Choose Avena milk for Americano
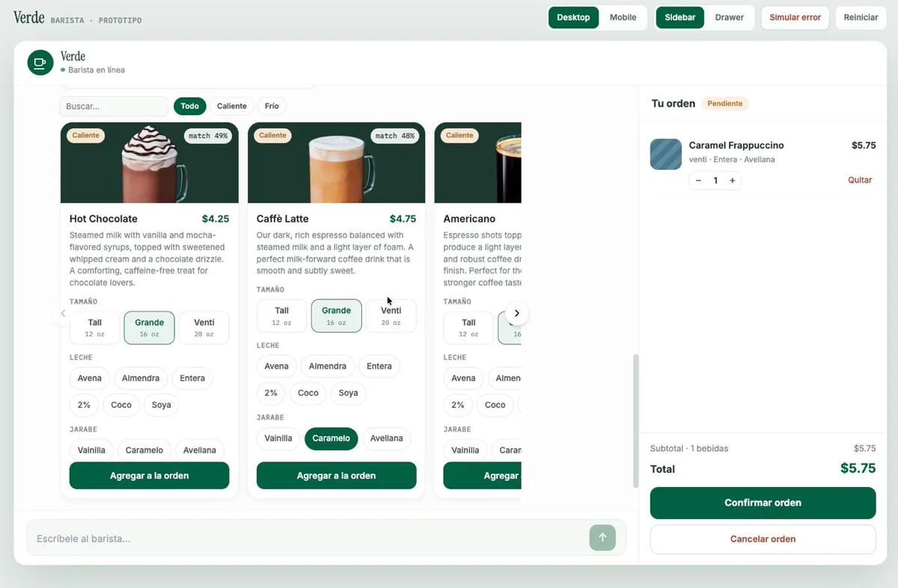 click(464, 379)
